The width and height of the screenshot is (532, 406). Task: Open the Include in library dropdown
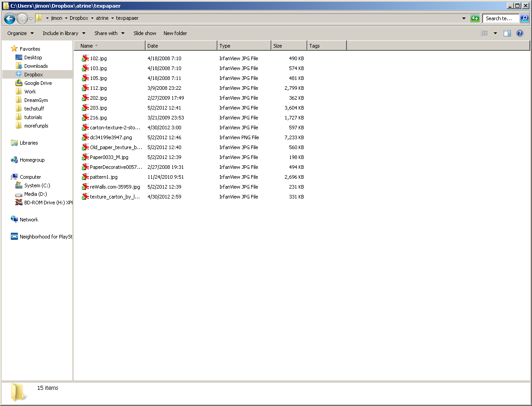click(63, 33)
